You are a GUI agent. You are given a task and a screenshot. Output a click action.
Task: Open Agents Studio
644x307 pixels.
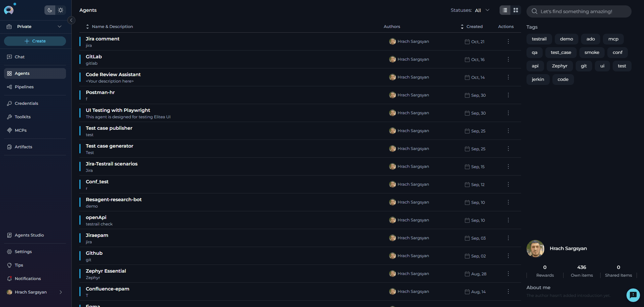tap(35, 235)
